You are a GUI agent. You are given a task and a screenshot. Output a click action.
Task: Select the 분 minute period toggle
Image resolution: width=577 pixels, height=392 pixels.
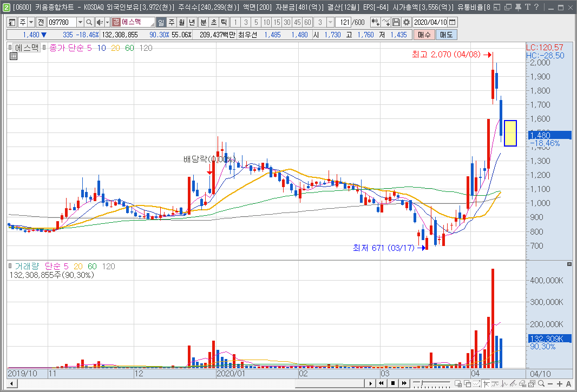coord(204,22)
